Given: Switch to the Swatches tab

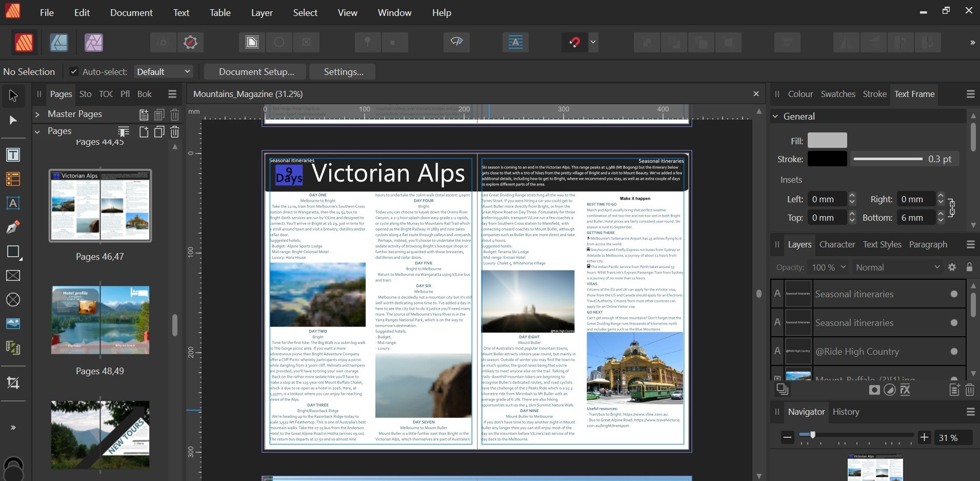Looking at the screenshot, I should coord(838,94).
